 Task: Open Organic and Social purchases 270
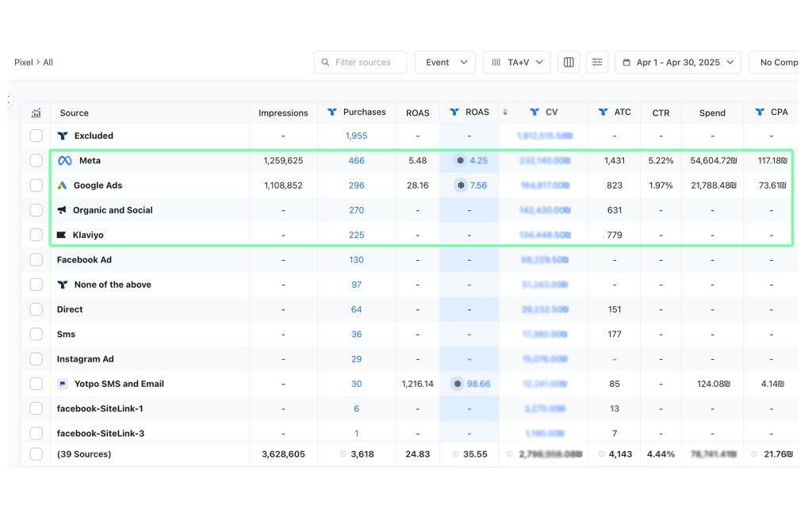click(356, 210)
